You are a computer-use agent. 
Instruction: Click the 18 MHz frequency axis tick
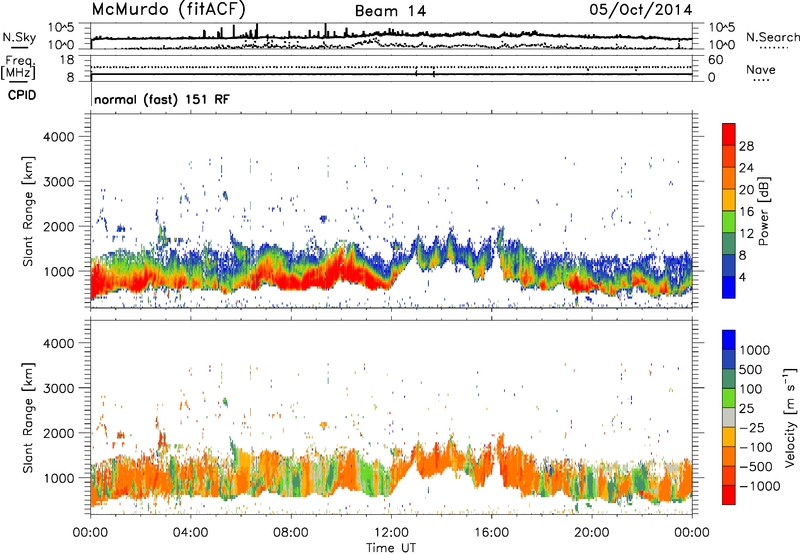66,59
